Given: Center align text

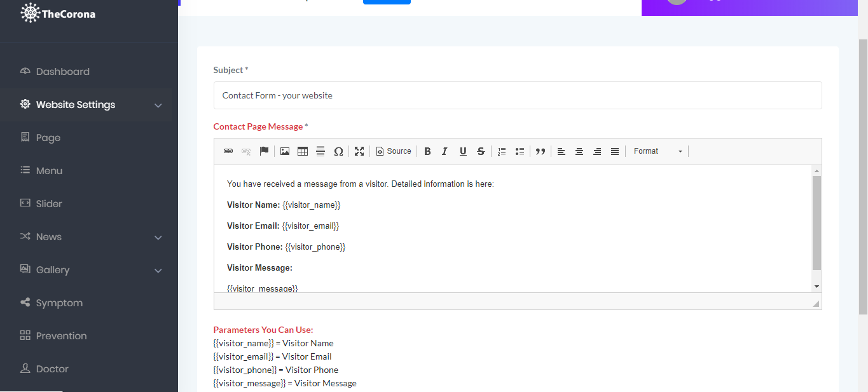Looking at the screenshot, I should coord(579,151).
